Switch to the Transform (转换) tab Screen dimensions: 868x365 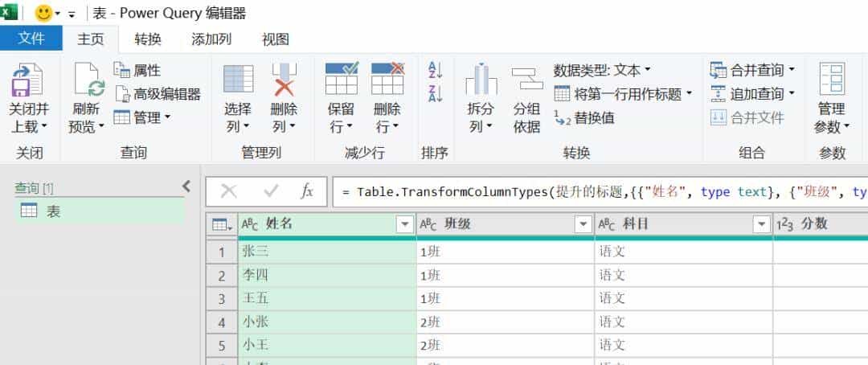[x=148, y=39]
